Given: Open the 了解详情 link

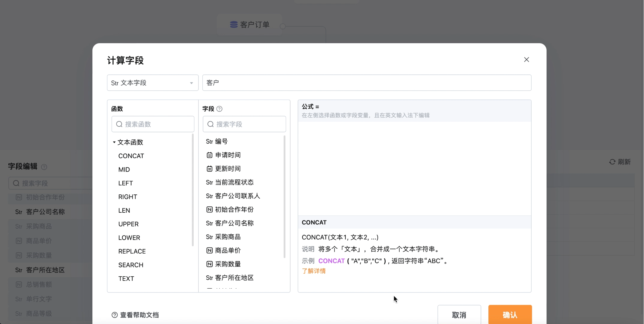Looking at the screenshot, I should coord(314,271).
